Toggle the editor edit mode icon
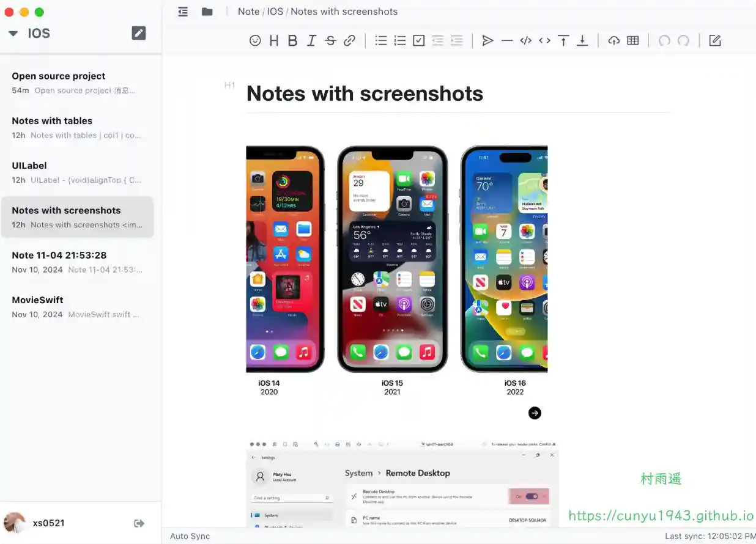Viewport: 756px width, 544px height. [x=714, y=40]
